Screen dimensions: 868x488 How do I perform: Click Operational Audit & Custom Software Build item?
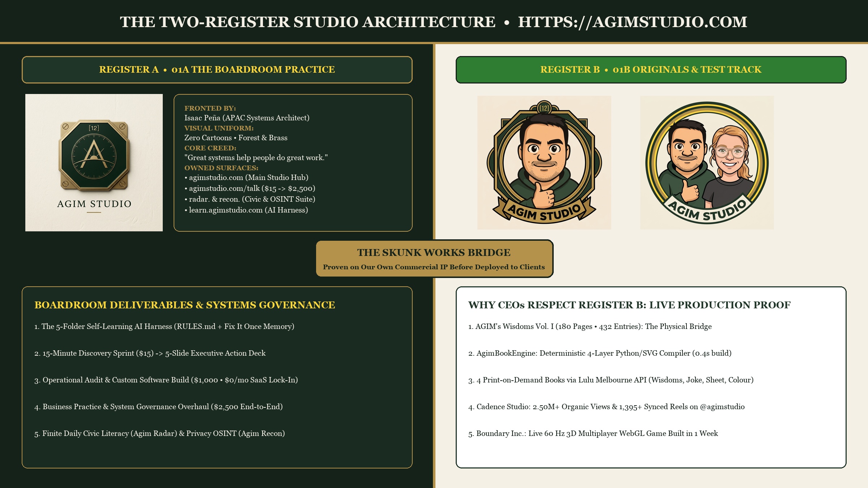click(x=166, y=380)
